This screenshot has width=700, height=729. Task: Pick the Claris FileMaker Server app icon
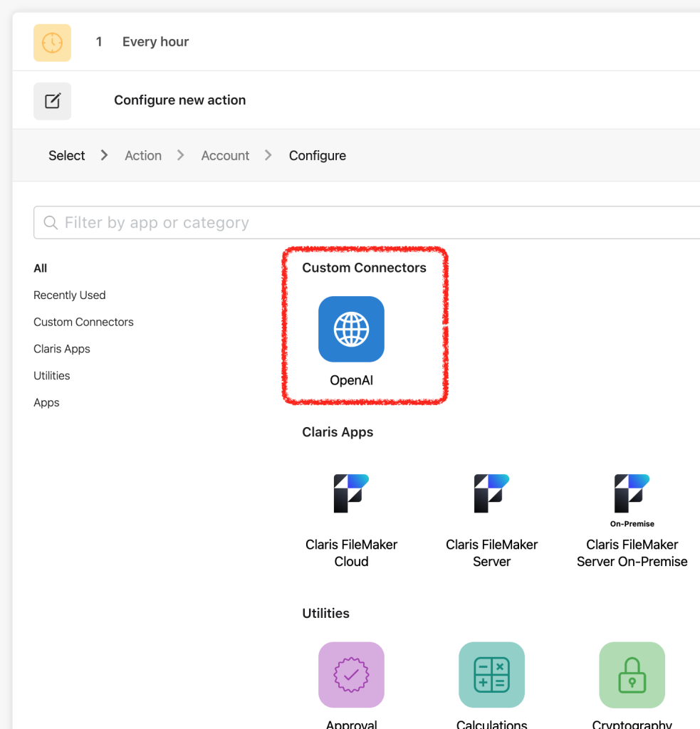coord(491,493)
